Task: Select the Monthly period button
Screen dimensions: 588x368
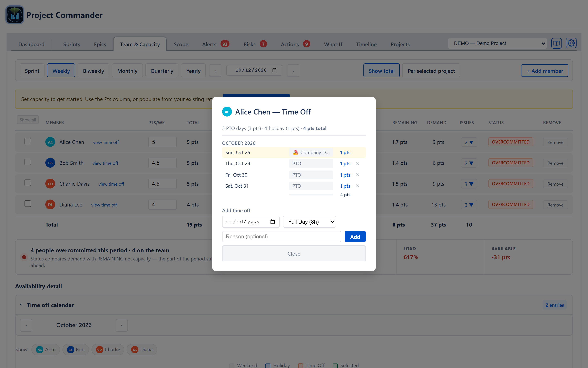Action: coord(127,71)
